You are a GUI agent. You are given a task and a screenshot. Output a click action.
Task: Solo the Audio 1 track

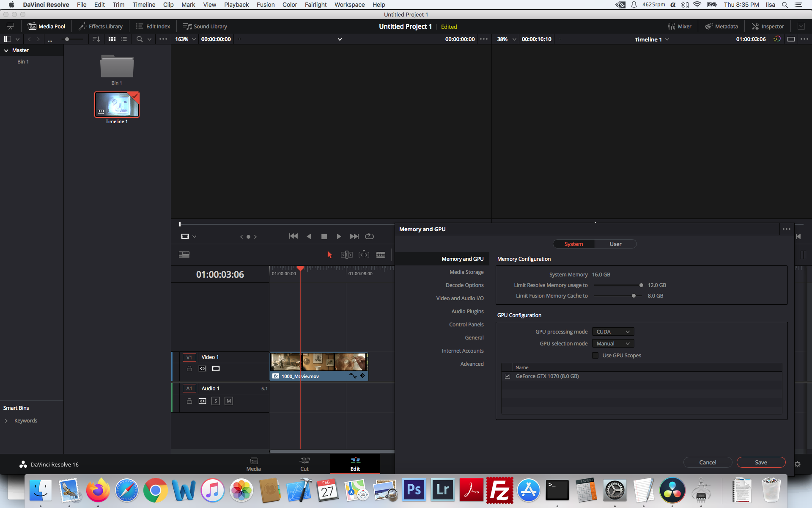[216, 401]
